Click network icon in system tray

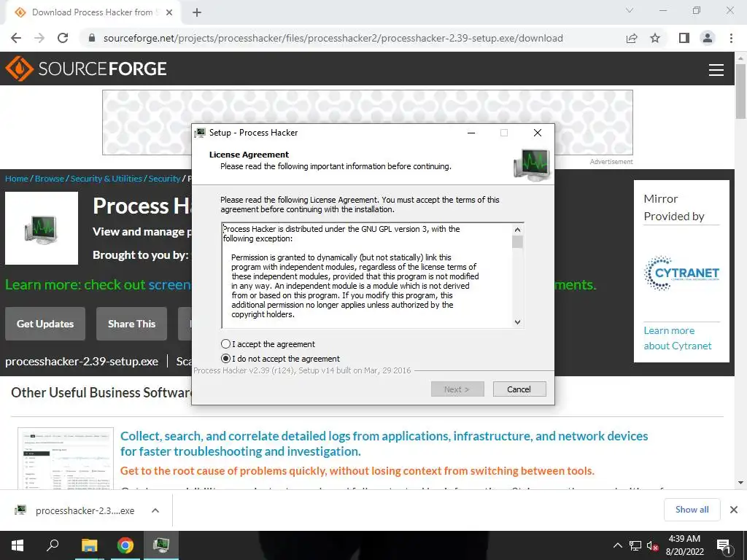(x=635, y=545)
